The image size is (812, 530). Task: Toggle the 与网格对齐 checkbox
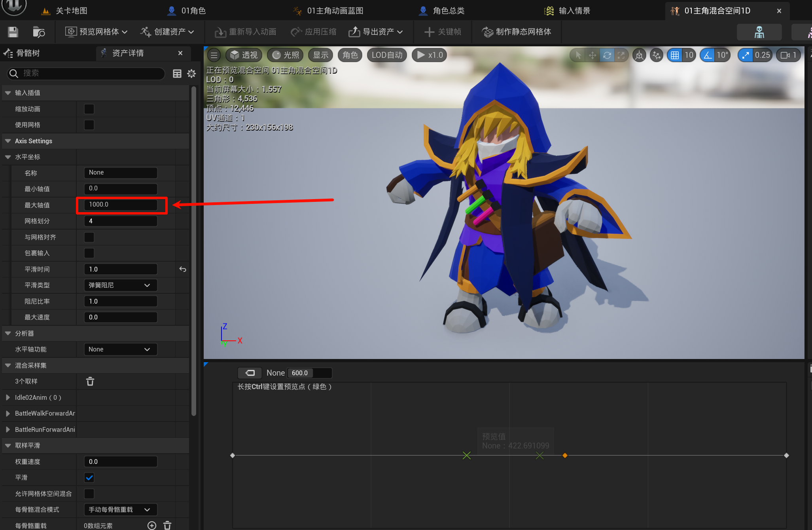point(89,237)
